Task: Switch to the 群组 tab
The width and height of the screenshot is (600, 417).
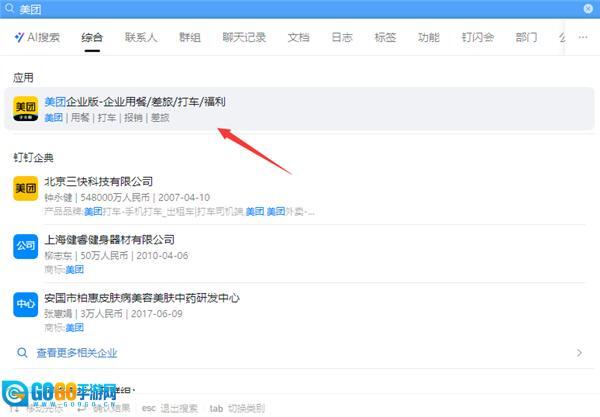Action: [190, 38]
